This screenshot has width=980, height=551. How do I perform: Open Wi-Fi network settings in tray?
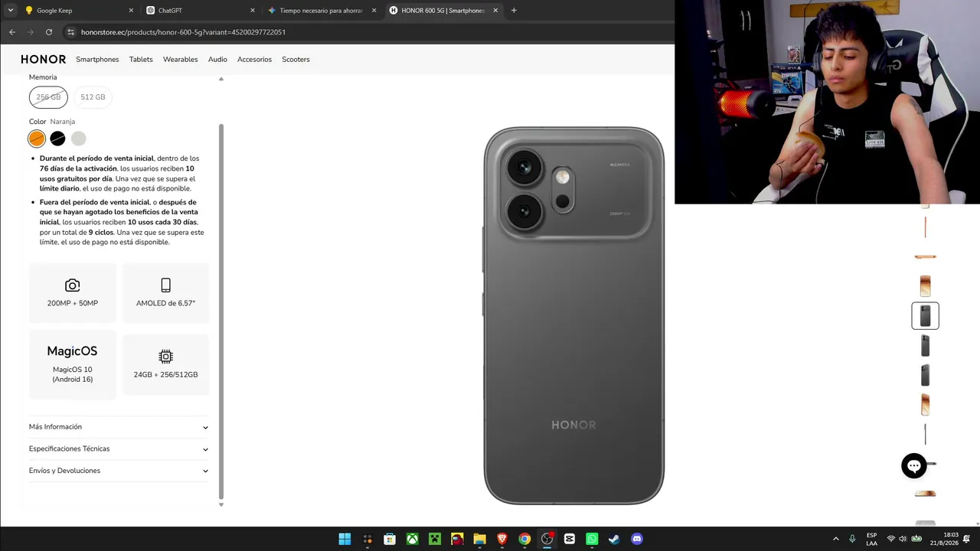(x=891, y=539)
